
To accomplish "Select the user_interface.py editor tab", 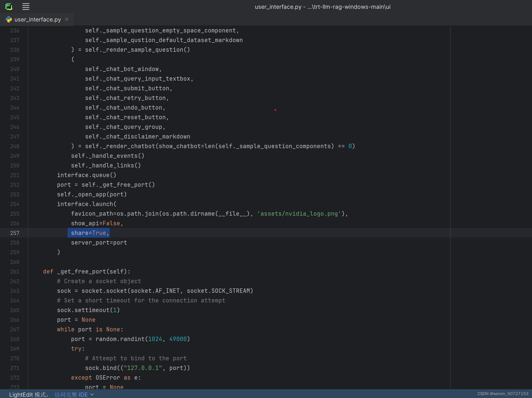I will pyautogui.click(x=37, y=20).
